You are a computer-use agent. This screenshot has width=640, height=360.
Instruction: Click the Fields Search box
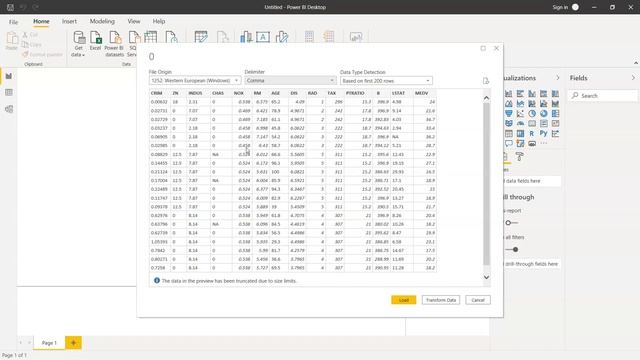(602, 96)
